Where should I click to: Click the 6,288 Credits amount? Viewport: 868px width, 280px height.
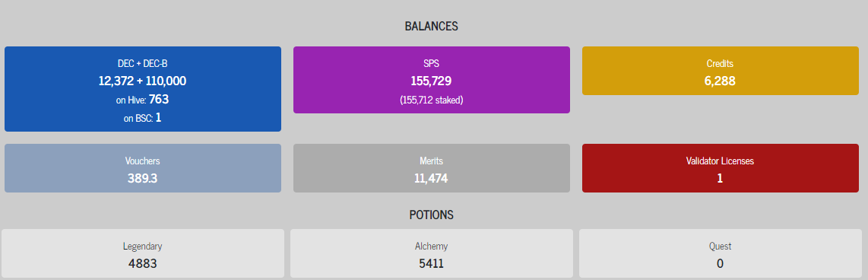pos(721,81)
